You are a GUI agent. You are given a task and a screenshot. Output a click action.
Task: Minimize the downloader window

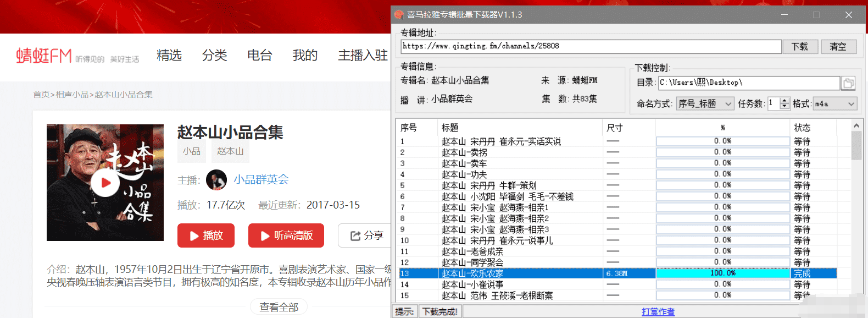click(x=784, y=15)
